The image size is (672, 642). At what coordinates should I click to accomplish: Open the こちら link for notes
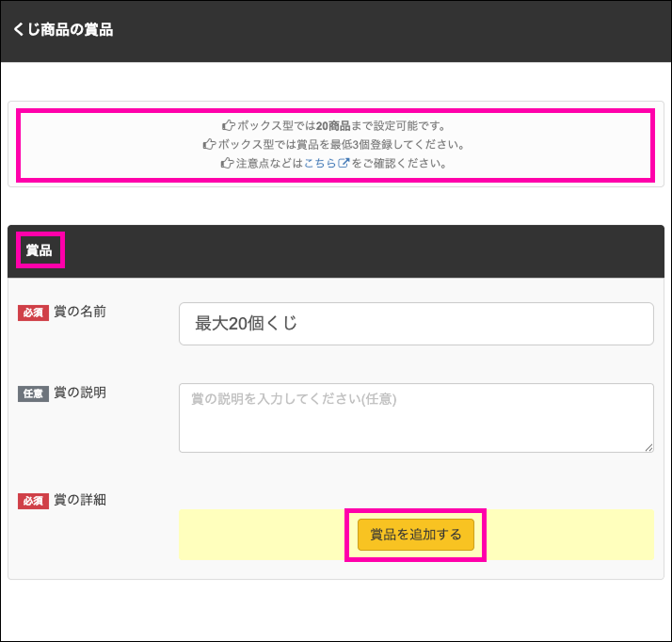point(320,163)
